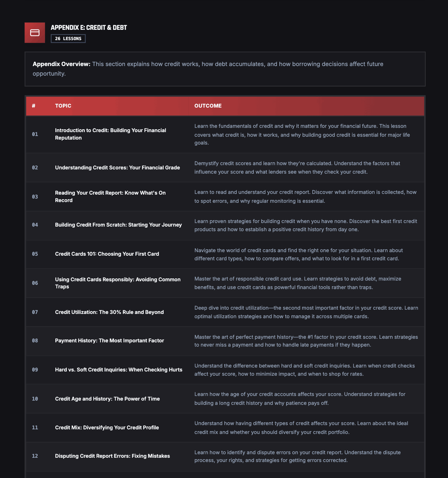Click the red credit card appendix icon

click(35, 33)
